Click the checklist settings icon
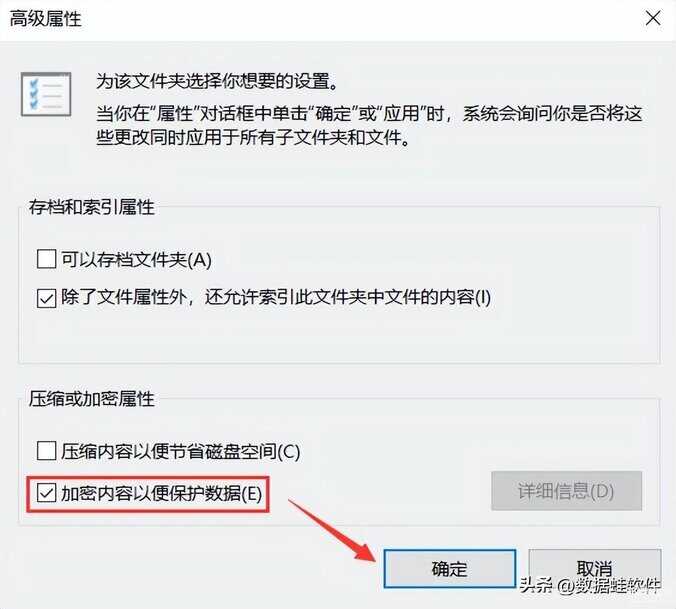The width and height of the screenshot is (676, 609). click(x=46, y=94)
